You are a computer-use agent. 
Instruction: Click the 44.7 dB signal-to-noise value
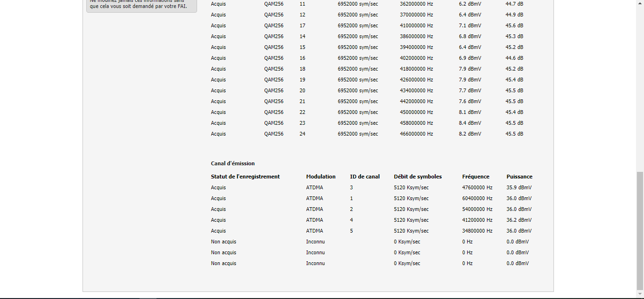point(514,4)
